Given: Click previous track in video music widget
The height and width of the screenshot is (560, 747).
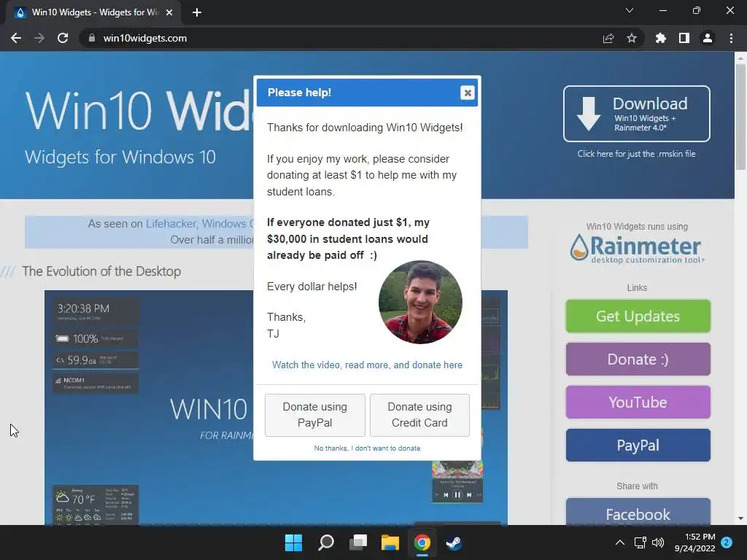Looking at the screenshot, I should click(x=446, y=495).
